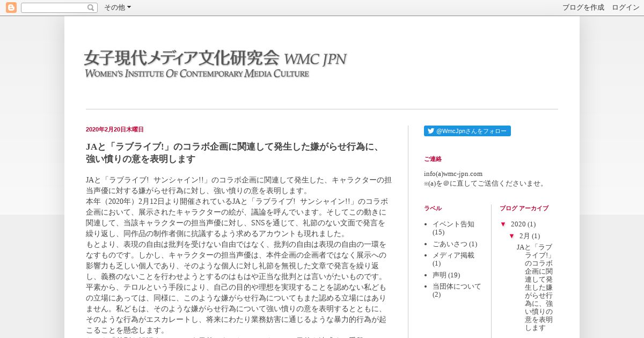Collapse the 2020 archive triangle

503,224
